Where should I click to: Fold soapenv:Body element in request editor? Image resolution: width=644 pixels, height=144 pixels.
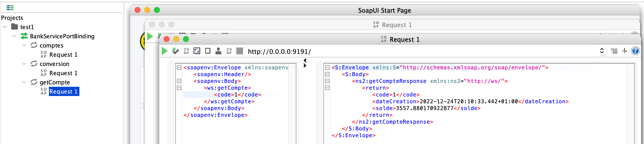(x=179, y=81)
